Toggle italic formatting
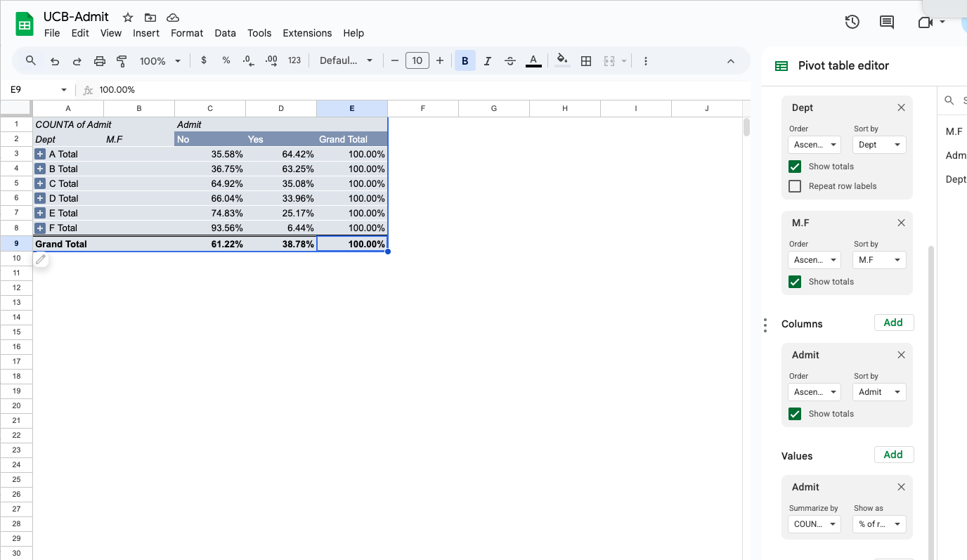This screenshot has width=967, height=560. (487, 61)
